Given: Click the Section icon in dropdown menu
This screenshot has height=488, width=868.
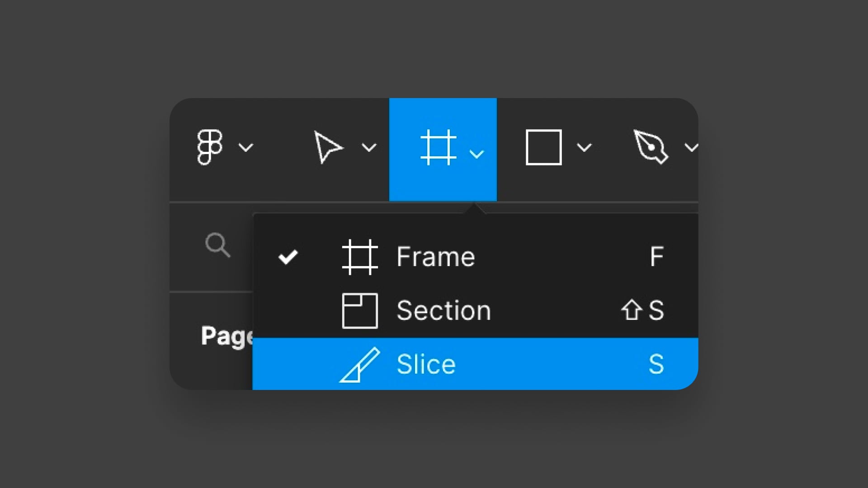Looking at the screenshot, I should point(360,311).
